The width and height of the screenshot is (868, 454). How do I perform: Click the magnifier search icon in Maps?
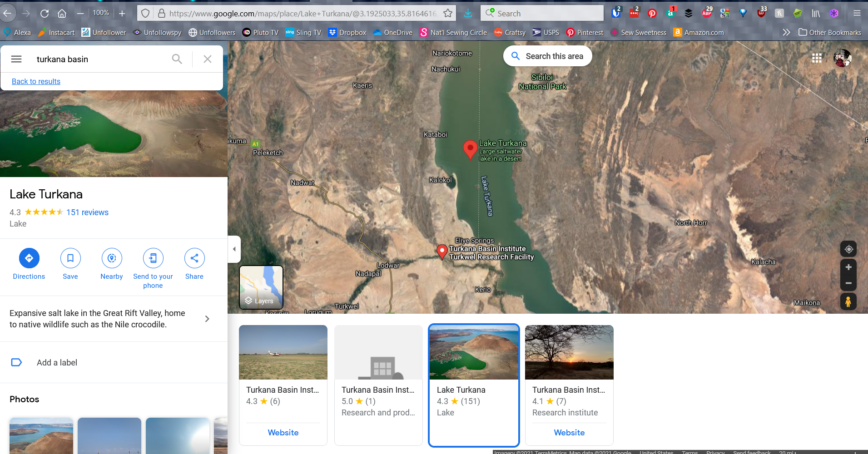(x=177, y=59)
